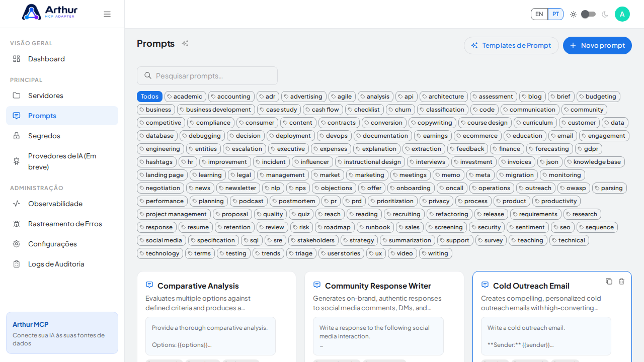Select the ux tag chip

pos(376,253)
